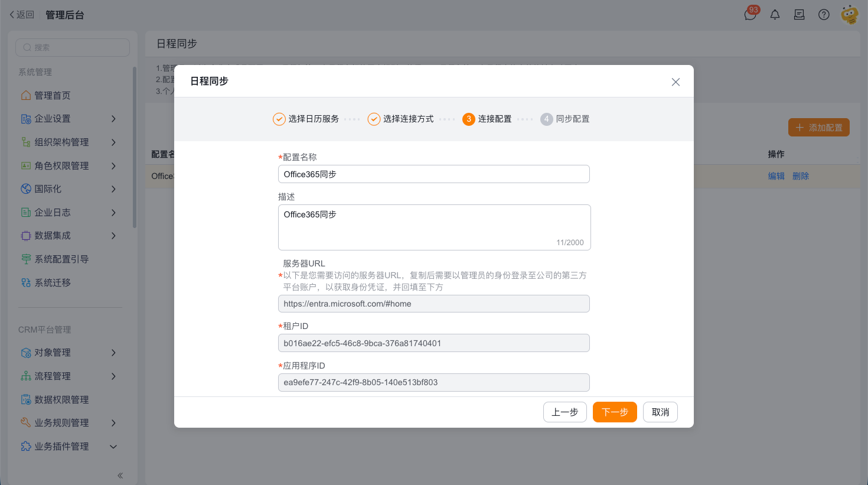Select step 3 连接配置
868x485 pixels.
click(487, 119)
